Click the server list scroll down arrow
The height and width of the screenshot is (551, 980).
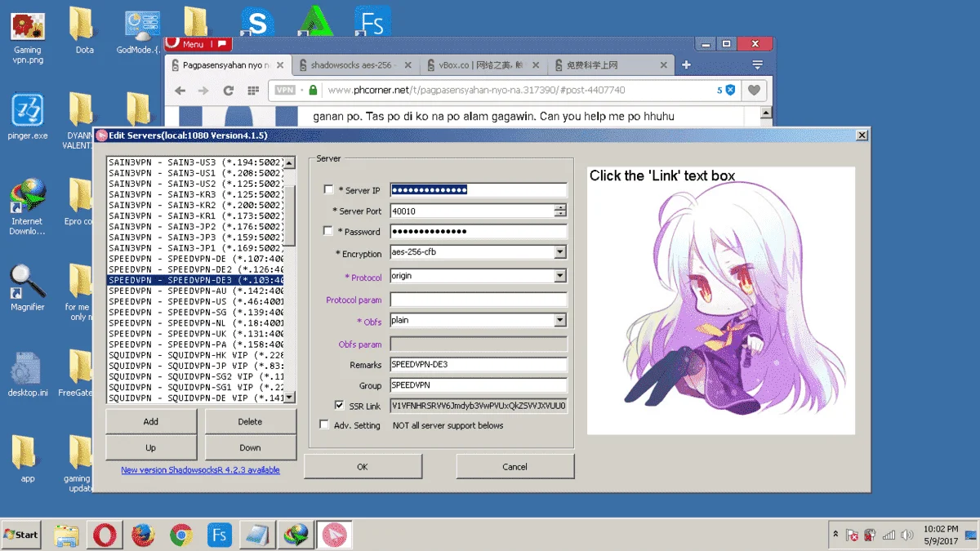[x=290, y=398]
